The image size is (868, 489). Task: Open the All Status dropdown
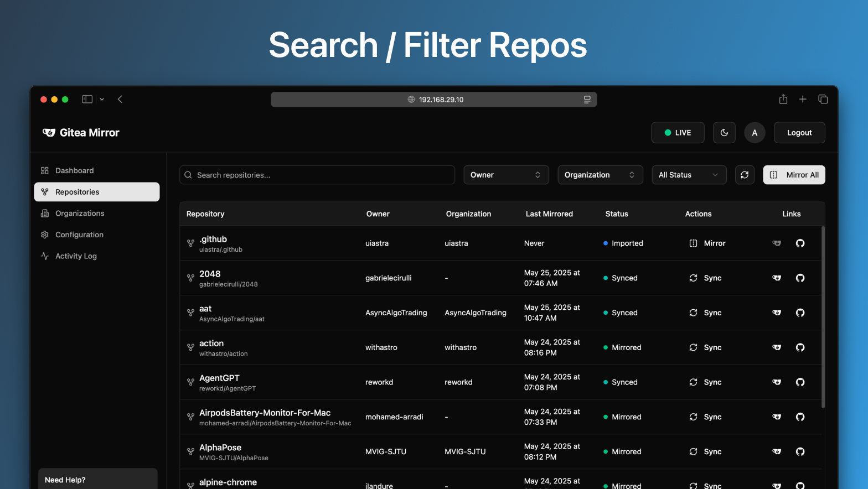click(689, 175)
